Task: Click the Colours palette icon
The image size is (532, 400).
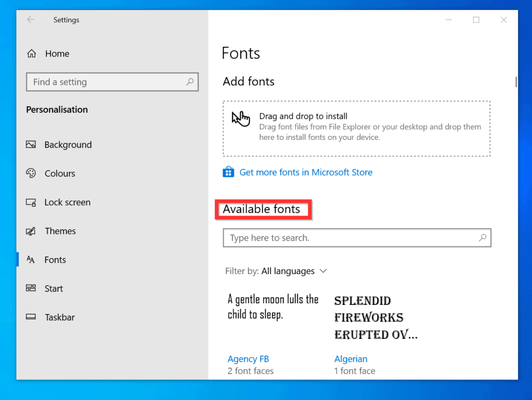Action: click(x=31, y=173)
